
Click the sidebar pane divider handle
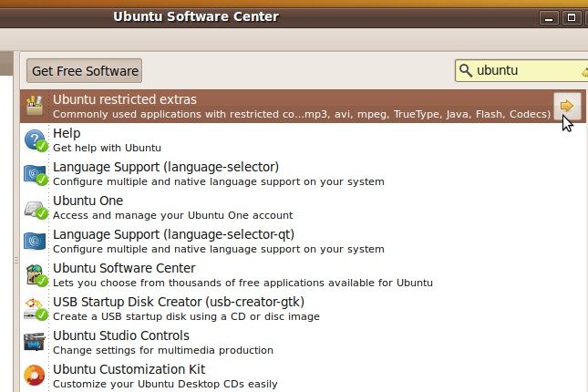[x=16, y=260]
